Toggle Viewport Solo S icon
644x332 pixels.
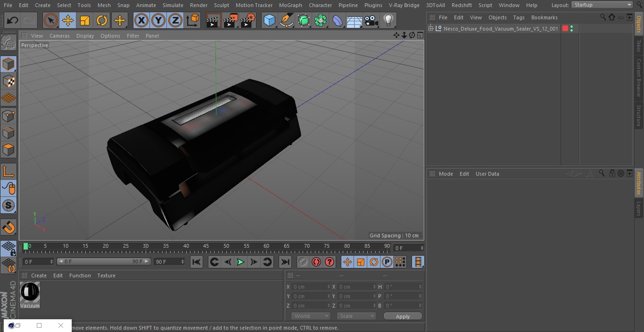(x=8, y=205)
